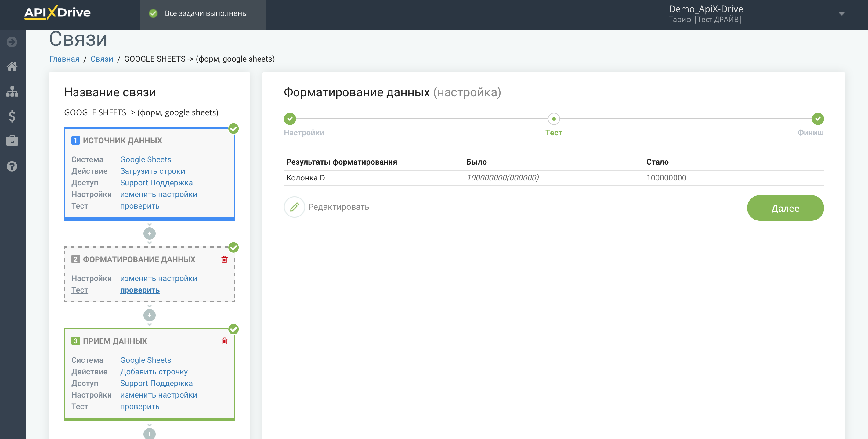The width and height of the screenshot is (868, 439).
Task: Open the briefcase icon in the sidebar
Action: click(12, 141)
